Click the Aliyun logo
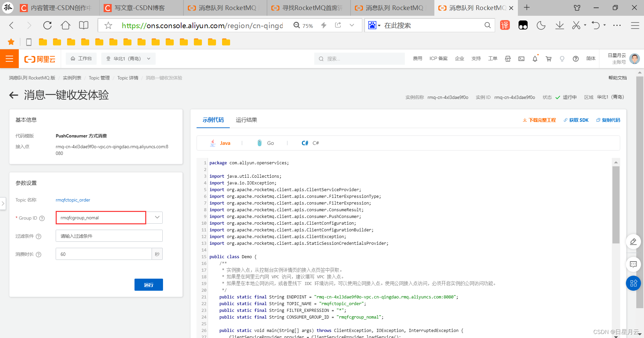 tap(40, 59)
